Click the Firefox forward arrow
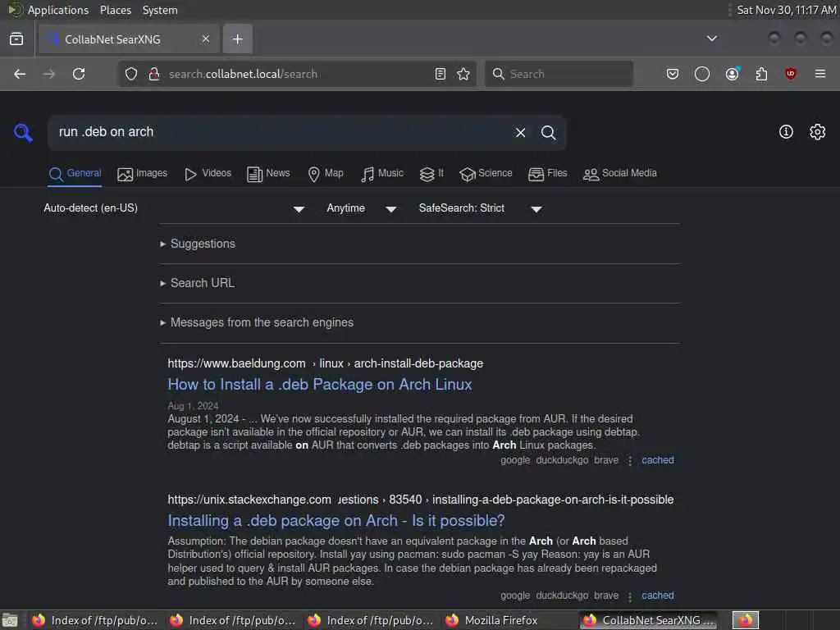The height and width of the screenshot is (630, 840). coord(48,74)
